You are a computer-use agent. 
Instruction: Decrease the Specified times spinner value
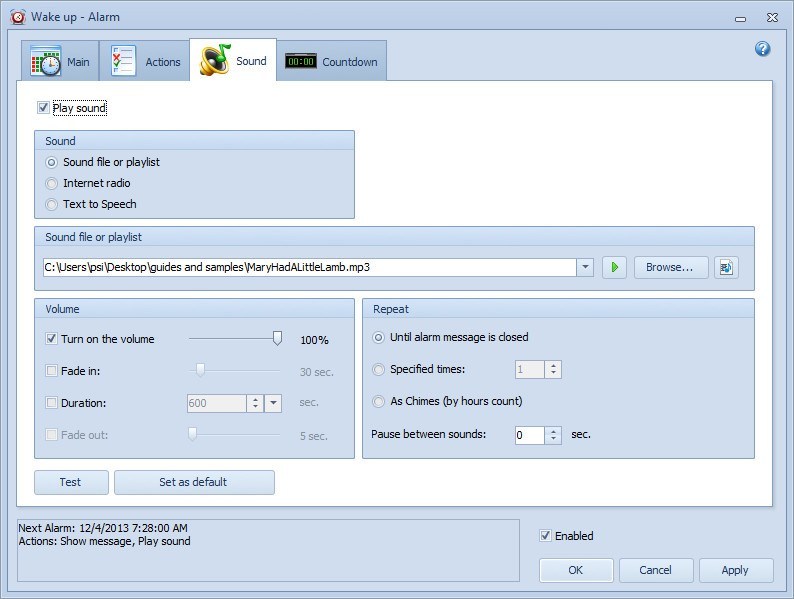553,374
